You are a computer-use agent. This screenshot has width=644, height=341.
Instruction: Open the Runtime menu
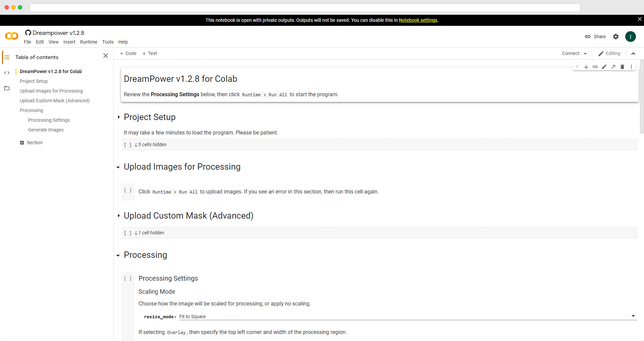pos(89,42)
